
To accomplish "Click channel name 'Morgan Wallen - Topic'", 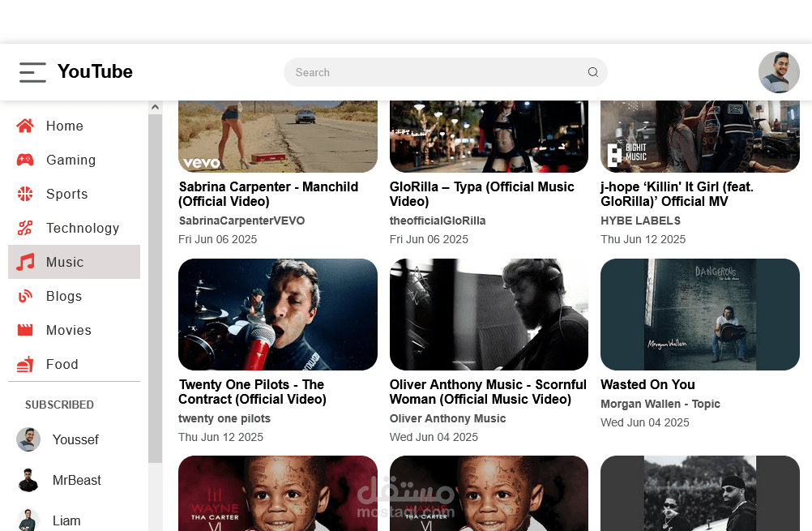I will coord(660,404).
